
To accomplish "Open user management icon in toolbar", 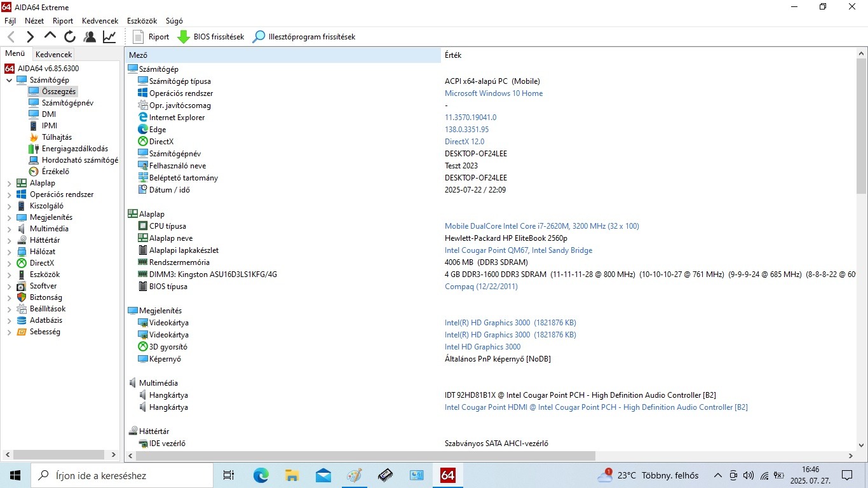I will (x=90, y=37).
